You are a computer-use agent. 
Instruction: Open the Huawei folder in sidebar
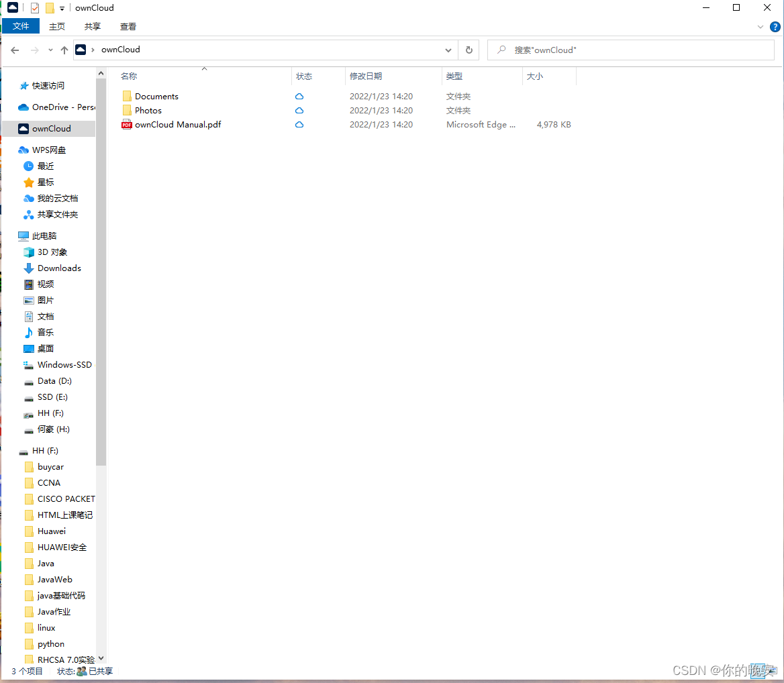click(x=52, y=531)
